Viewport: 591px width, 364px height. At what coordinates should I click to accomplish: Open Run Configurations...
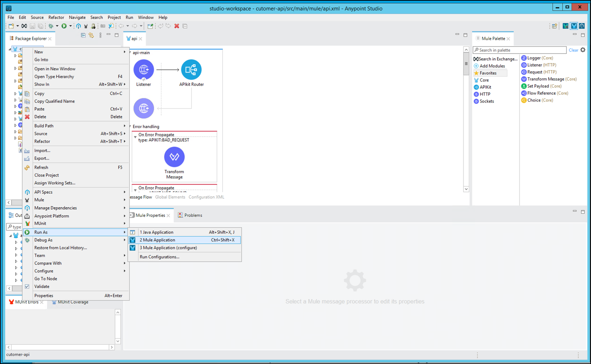pyautogui.click(x=185, y=257)
